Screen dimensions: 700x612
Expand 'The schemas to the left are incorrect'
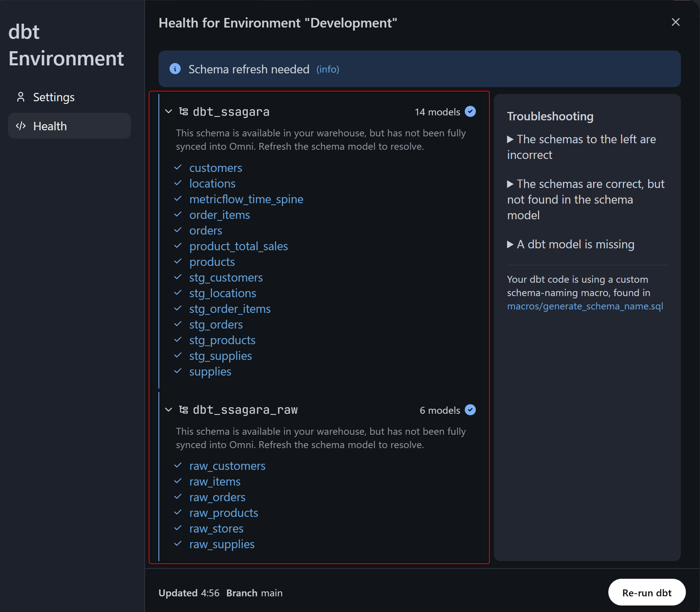[510, 139]
